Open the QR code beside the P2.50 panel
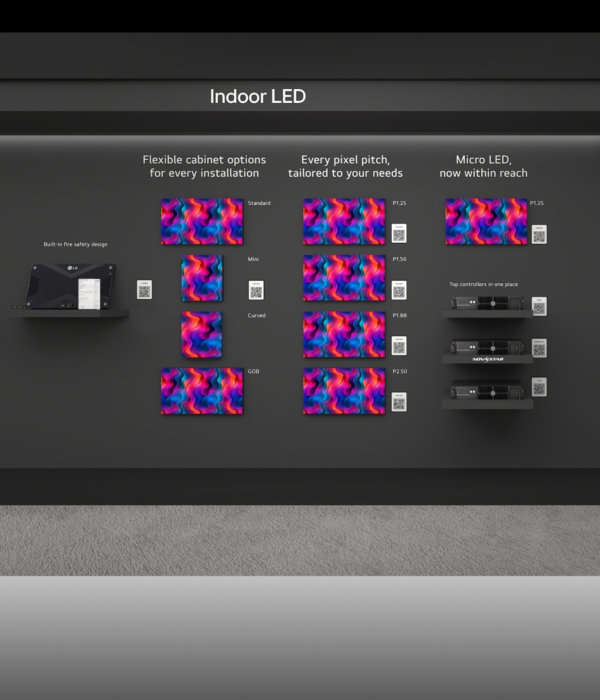 click(398, 402)
